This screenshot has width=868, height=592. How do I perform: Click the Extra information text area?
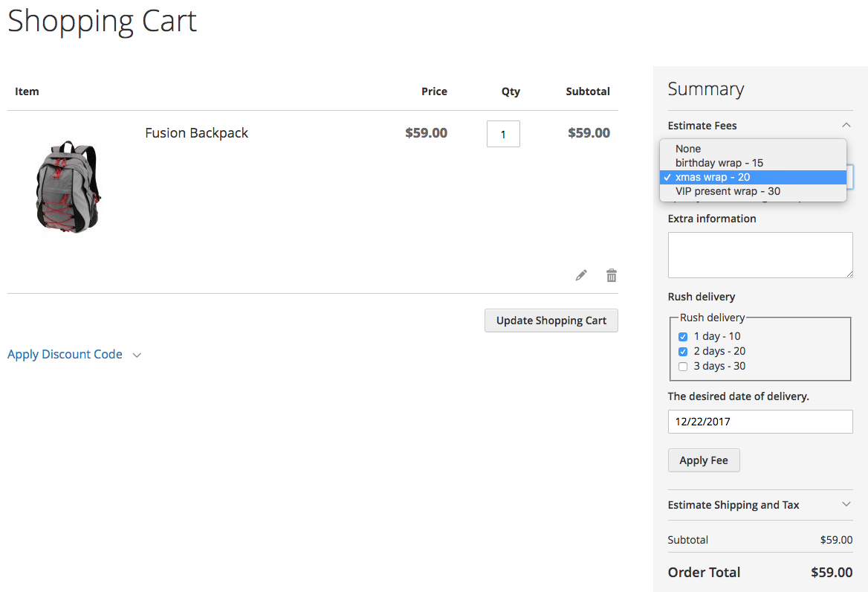(x=760, y=255)
